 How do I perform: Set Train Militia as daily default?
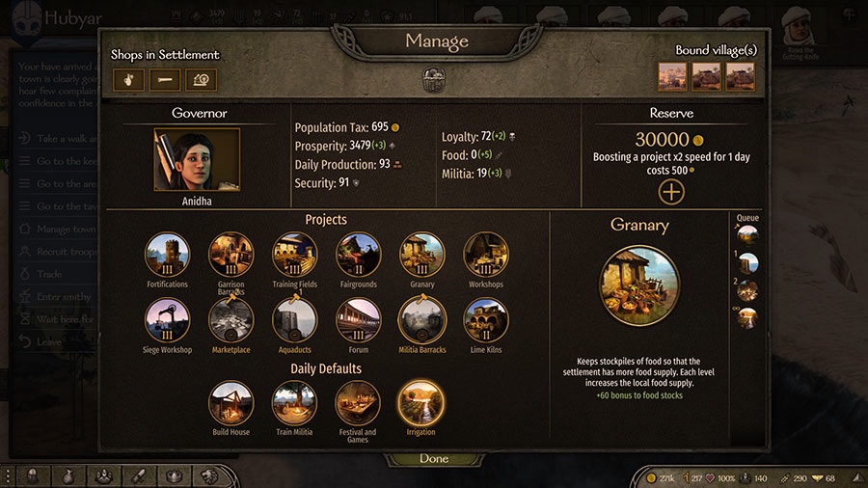(x=294, y=403)
